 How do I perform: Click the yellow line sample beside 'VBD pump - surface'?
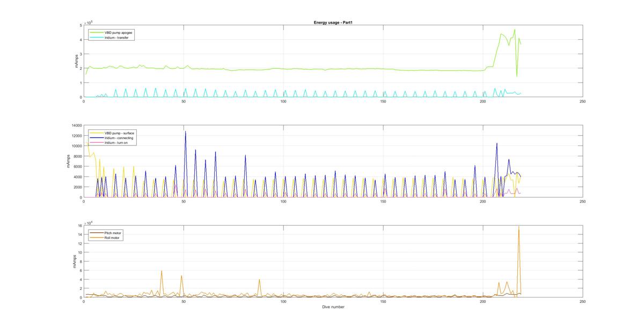pos(97,133)
